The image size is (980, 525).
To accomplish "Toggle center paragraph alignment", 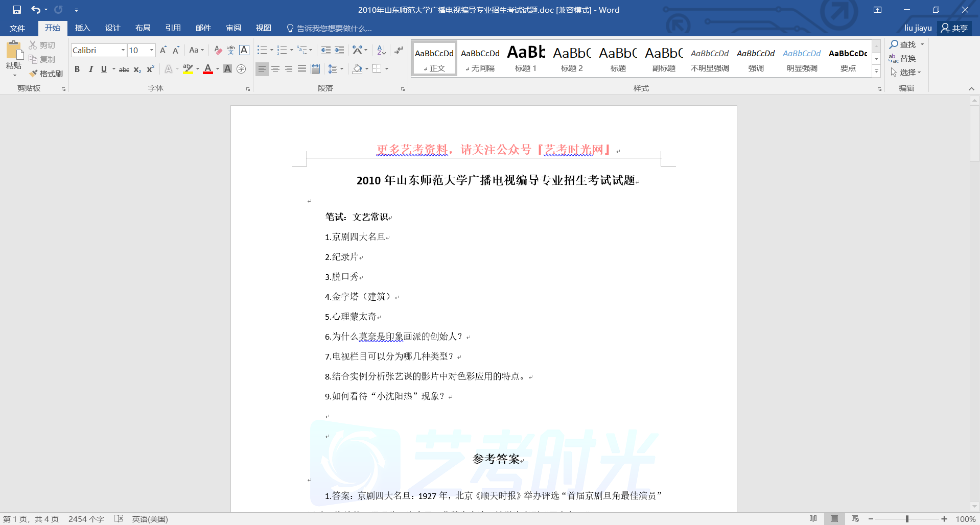I will tap(275, 69).
